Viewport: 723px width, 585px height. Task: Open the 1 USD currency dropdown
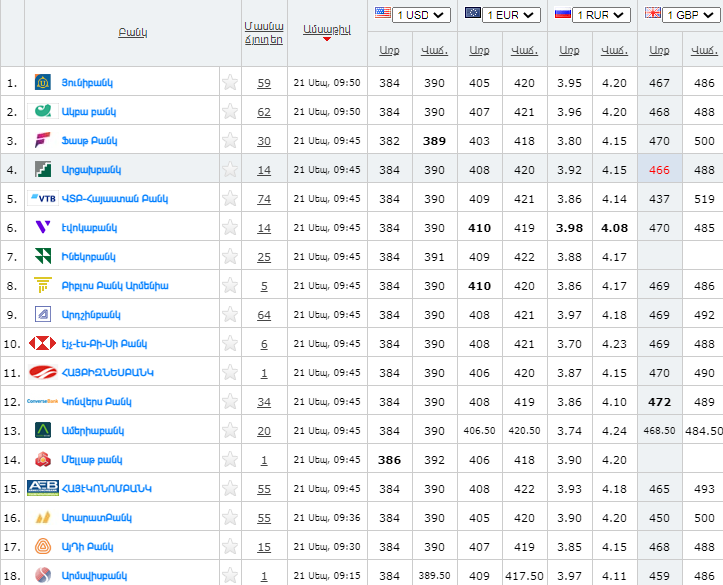(421, 15)
